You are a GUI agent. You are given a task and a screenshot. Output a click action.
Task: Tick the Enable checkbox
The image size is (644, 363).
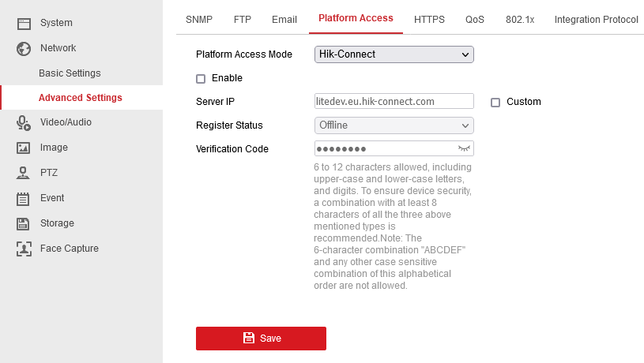[x=201, y=79]
